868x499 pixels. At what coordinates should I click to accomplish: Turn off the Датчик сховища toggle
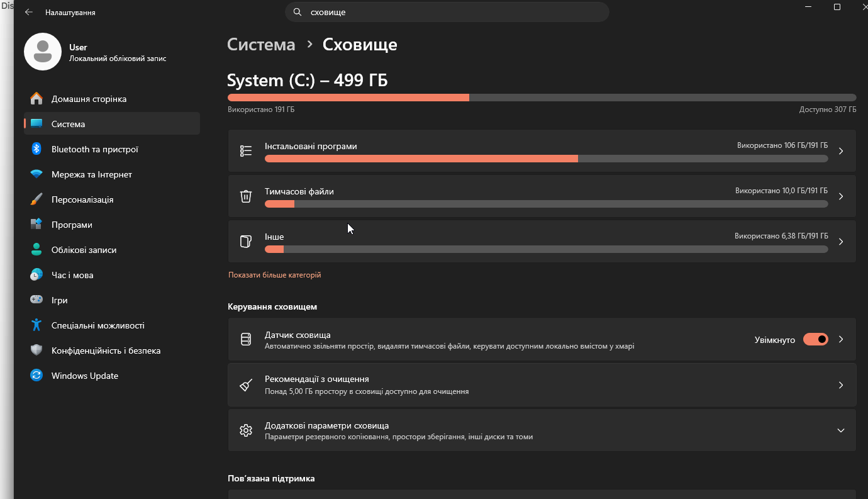coord(816,339)
